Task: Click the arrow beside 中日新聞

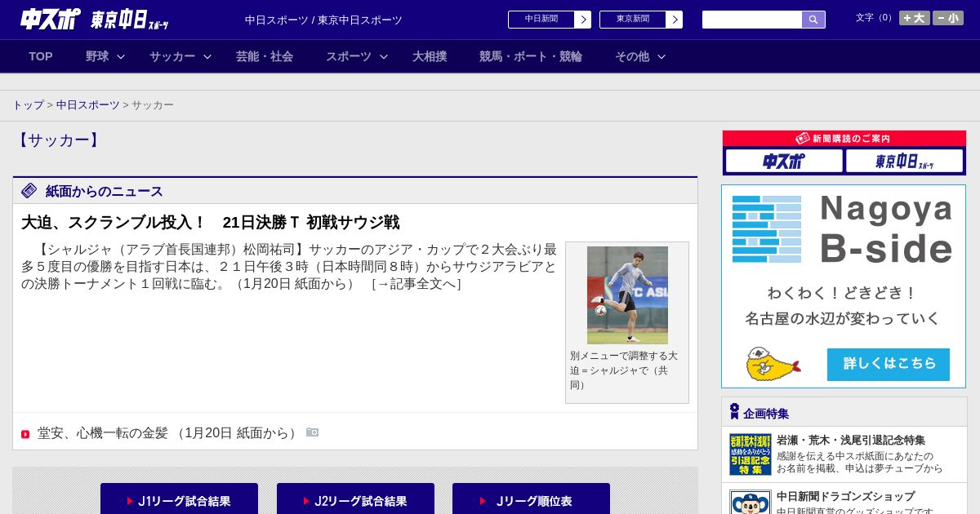Action: coord(583,20)
